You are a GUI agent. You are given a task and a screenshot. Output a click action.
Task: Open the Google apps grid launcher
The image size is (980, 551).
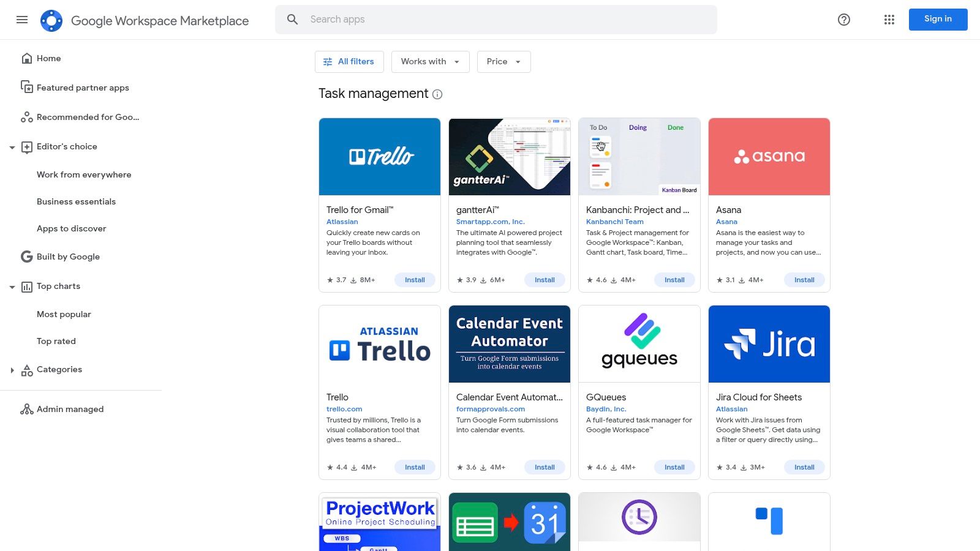tap(889, 20)
